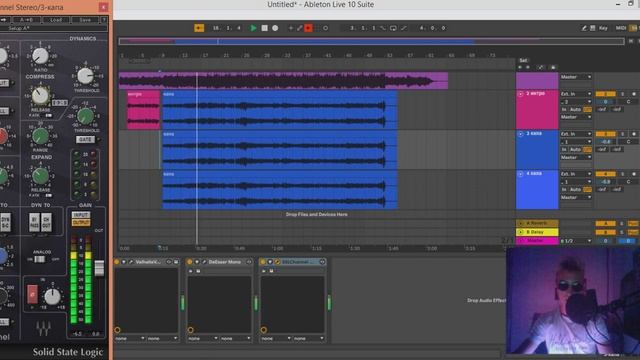
Task: Click Save button in SSL plugin window
Action: click(x=85, y=20)
